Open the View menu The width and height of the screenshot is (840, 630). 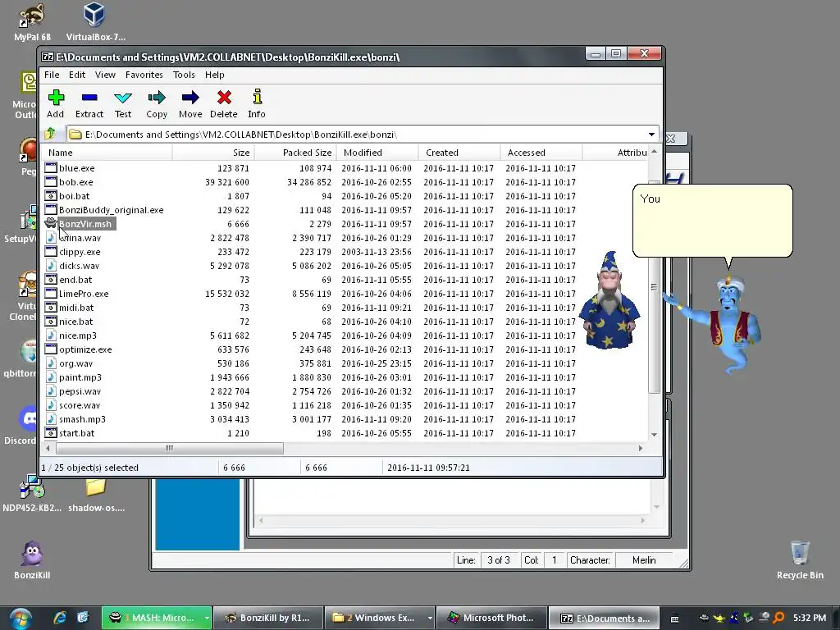tap(105, 75)
